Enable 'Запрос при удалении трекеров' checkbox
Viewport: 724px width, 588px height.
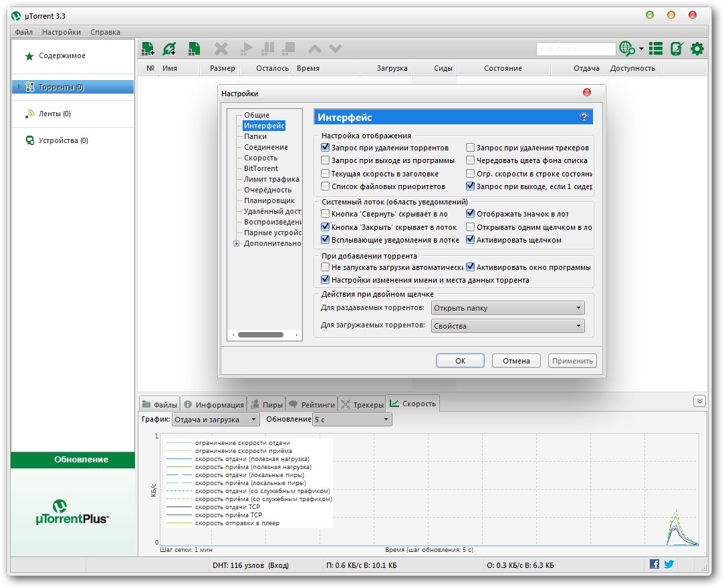point(470,148)
